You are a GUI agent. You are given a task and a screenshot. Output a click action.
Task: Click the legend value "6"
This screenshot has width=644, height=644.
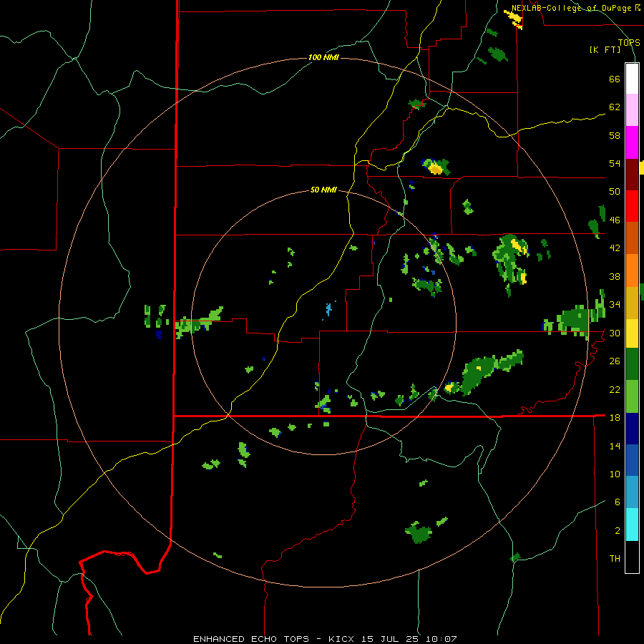(617, 502)
